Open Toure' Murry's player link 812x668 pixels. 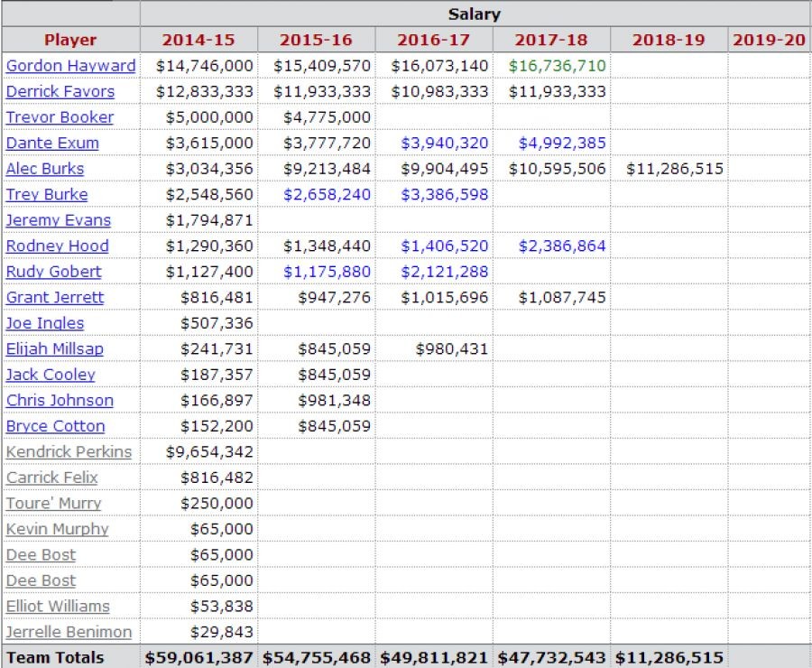coord(54,503)
